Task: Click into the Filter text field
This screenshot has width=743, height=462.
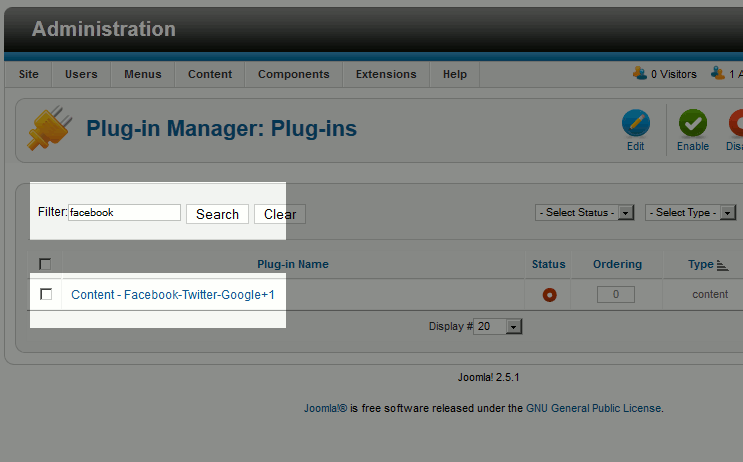Action: [124, 213]
